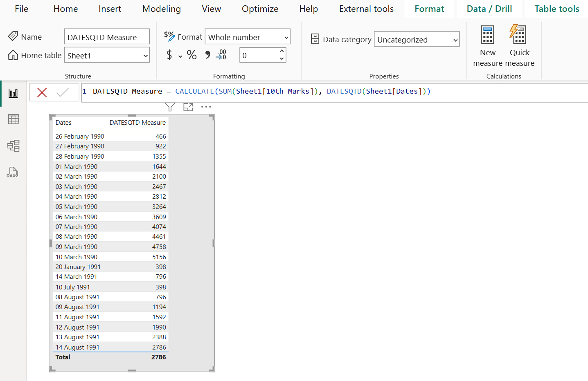Open the Home table Sheet1 dropdown
Screen dimensions: 588x381
click(106, 55)
